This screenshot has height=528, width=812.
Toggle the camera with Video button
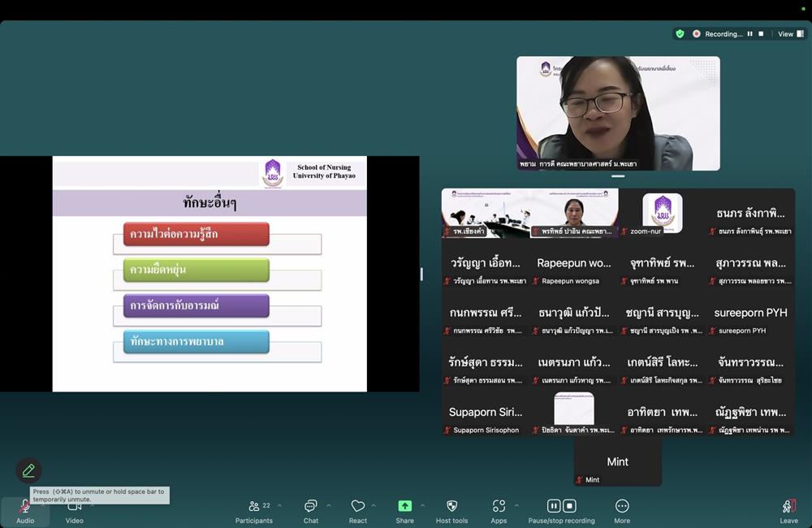click(74, 507)
